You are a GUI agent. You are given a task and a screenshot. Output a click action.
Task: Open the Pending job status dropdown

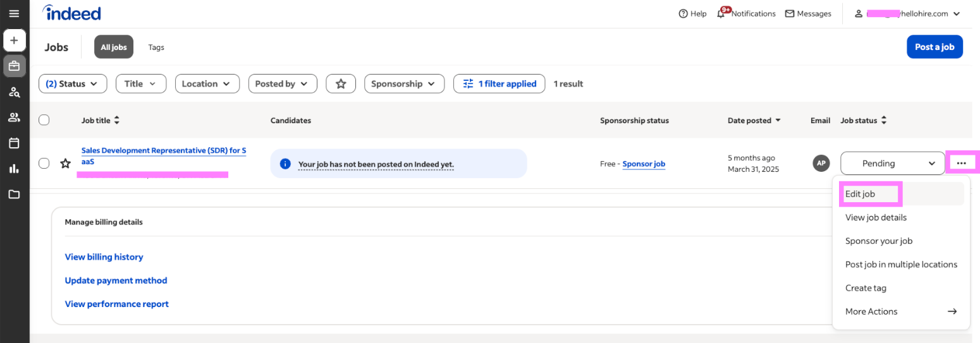point(891,164)
